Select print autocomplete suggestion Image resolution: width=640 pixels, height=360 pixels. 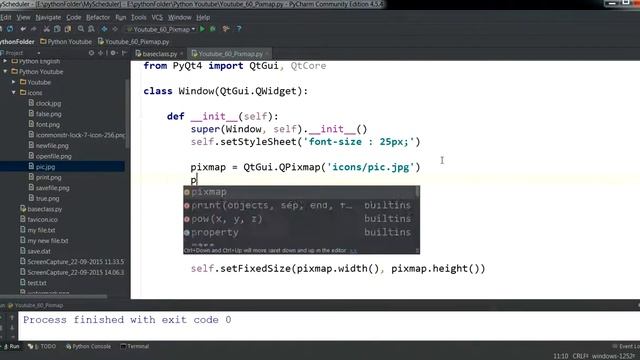point(301,205)
